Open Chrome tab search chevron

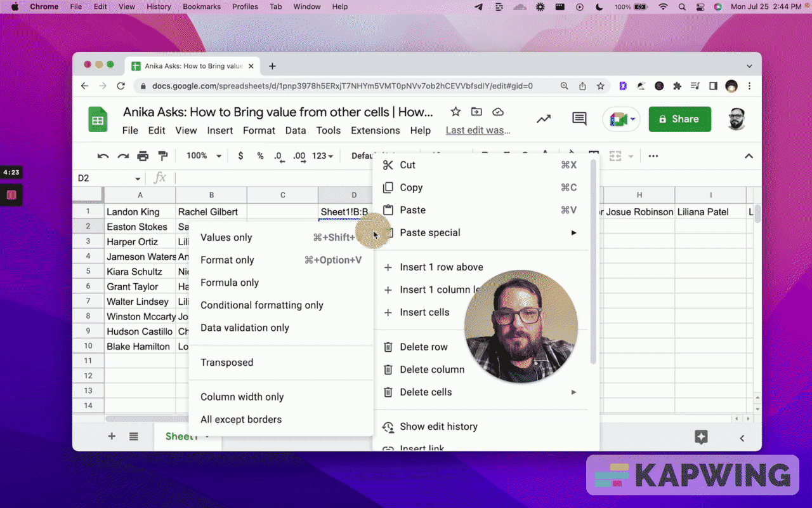[x=749, y=66]
